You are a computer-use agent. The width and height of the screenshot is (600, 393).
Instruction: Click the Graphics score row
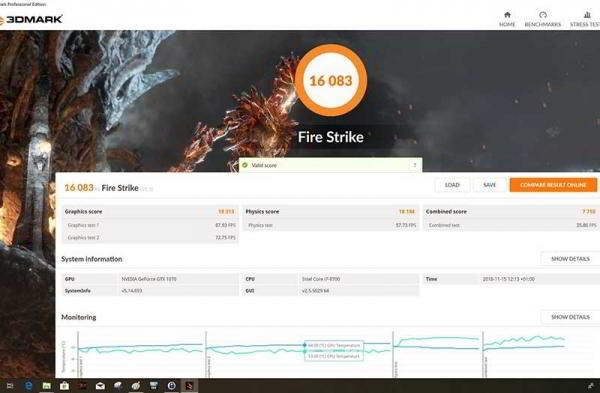[x=150, y=212]
